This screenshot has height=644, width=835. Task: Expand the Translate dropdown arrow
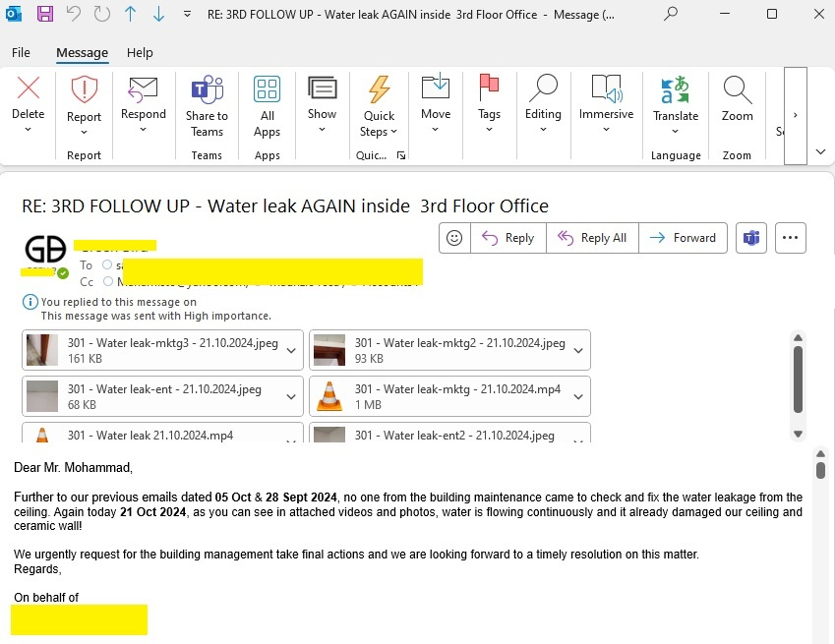[x=676, y=132]
